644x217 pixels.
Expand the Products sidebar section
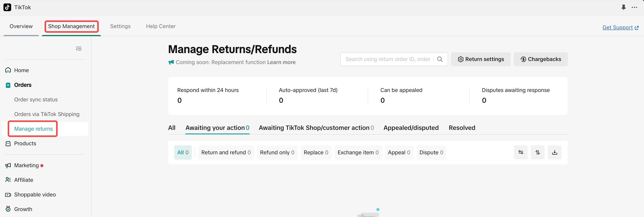pos(25,143)
